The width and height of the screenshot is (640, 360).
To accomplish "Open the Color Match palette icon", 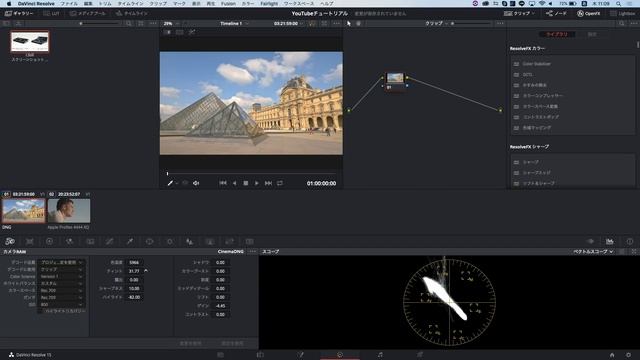I will point(30,242).
